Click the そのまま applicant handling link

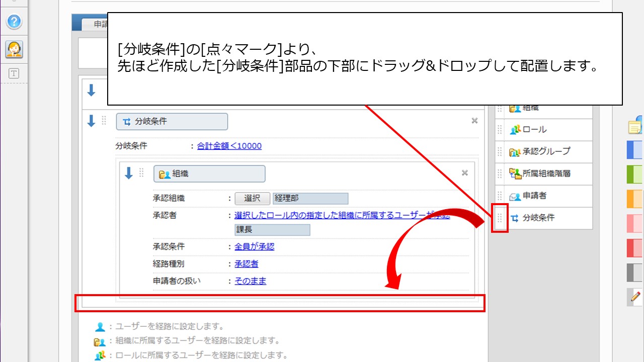[x=250, y=281]
